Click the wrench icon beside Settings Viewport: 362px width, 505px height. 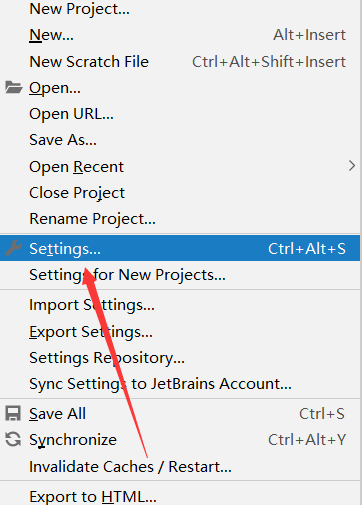click(13, 248)
